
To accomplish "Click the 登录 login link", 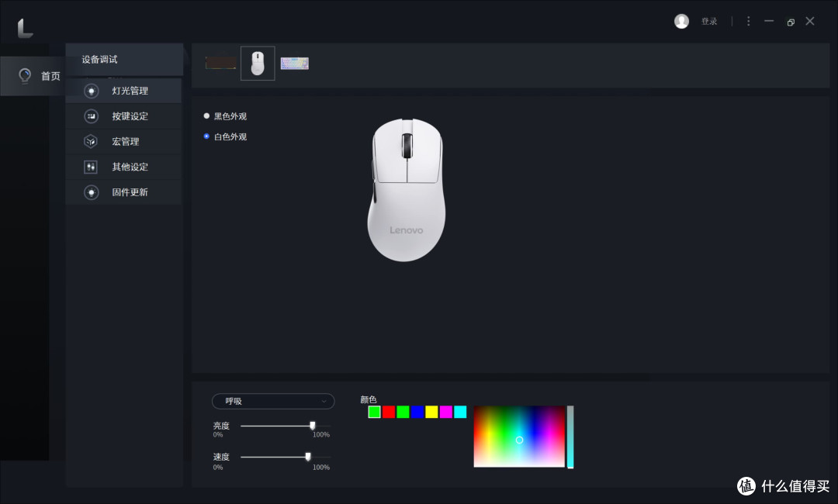I will [x=709, y=22].
